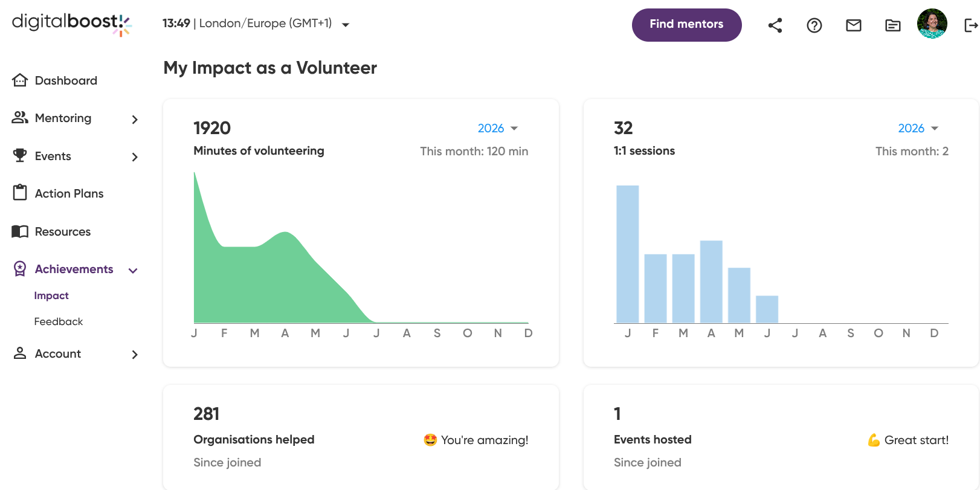Viewport: 980px width, 490px height.
Task: Open the messages envelope icon
Action: coord(854,25)
